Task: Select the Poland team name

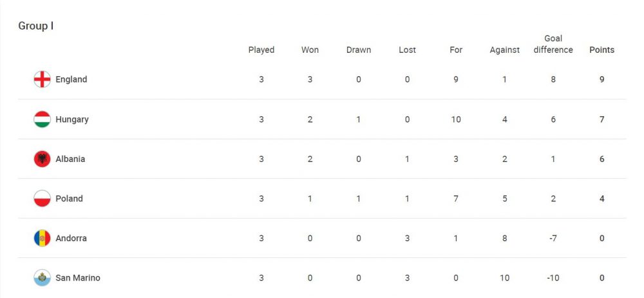Action: click(x=69, y=199)
